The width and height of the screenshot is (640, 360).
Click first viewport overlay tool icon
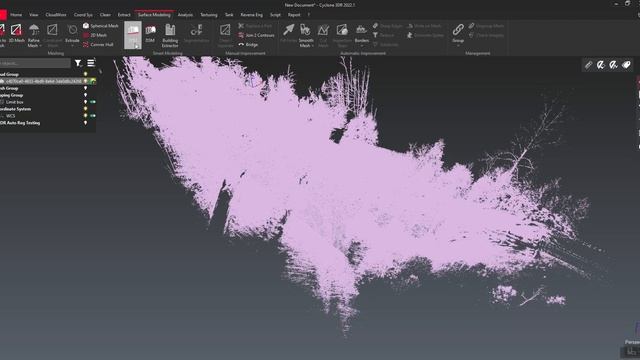588,64
